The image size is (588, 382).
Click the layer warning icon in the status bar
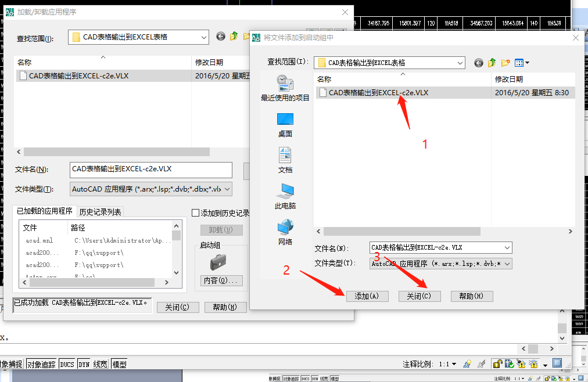pyautogui.click(x=533, y=363)
